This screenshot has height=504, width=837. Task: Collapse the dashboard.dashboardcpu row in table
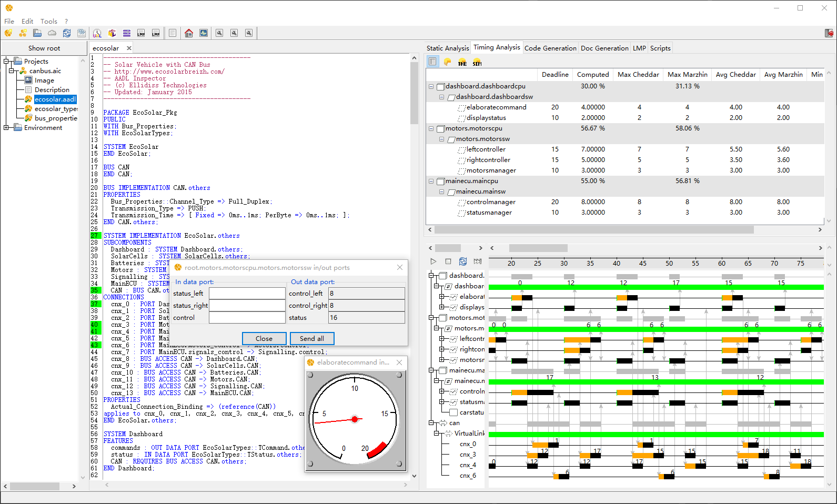point(431,86)
